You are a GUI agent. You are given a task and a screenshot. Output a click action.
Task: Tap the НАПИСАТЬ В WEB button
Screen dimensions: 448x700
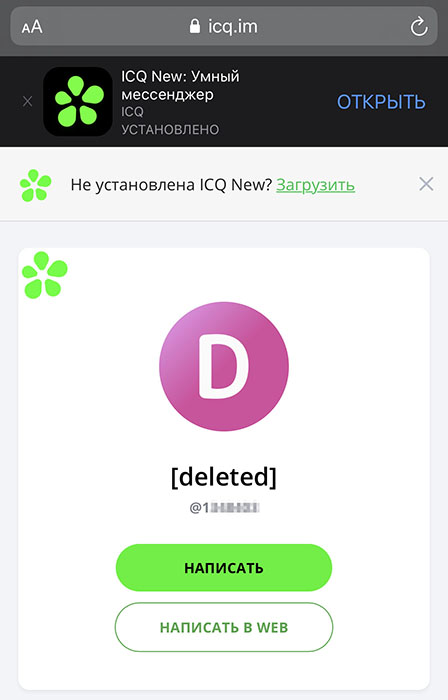pyautogui.click(x=224, y=627)
